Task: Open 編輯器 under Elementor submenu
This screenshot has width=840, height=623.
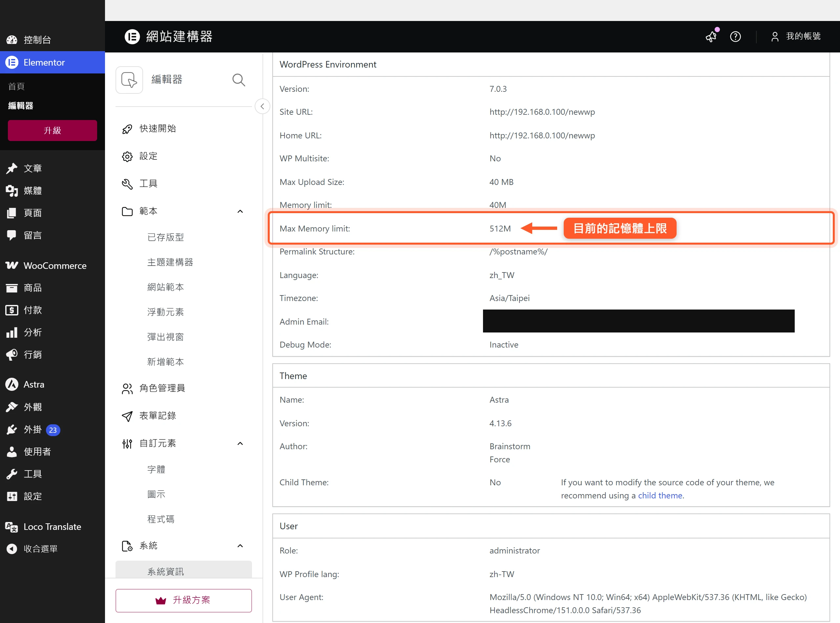Action: coord(21,106)
